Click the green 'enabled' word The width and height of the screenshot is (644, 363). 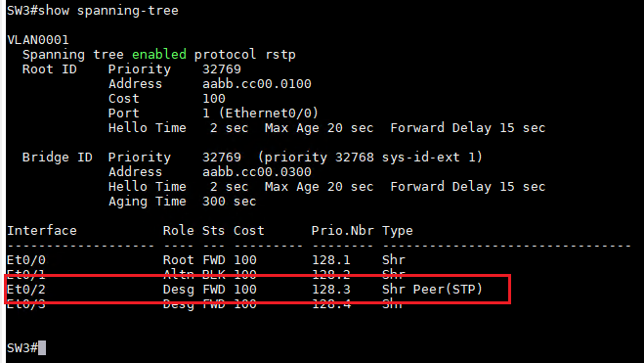159,54
